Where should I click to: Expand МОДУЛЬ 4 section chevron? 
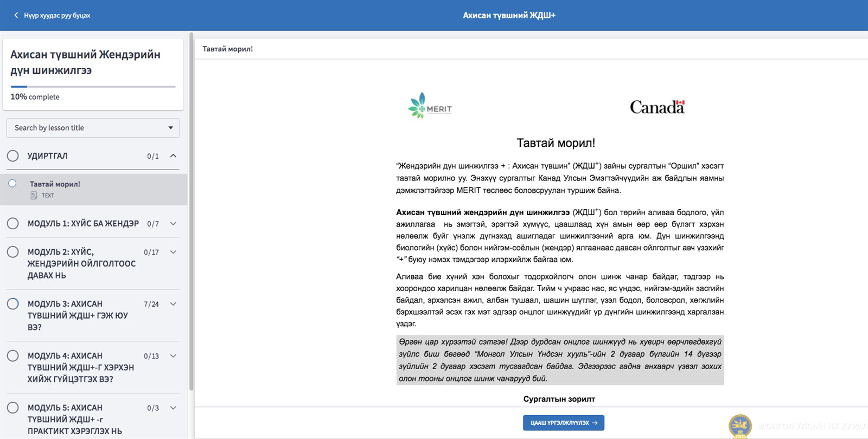(173, 356)
